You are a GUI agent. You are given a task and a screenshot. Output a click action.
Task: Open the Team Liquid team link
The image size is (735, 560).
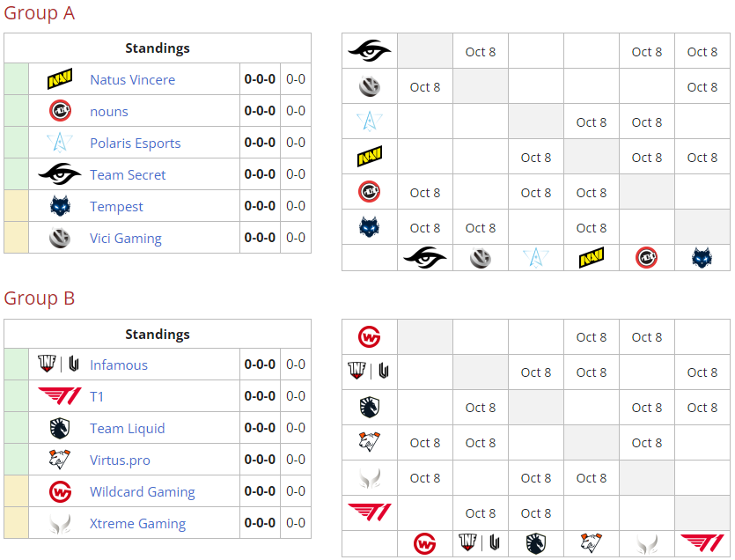click(x=127, y=428)
